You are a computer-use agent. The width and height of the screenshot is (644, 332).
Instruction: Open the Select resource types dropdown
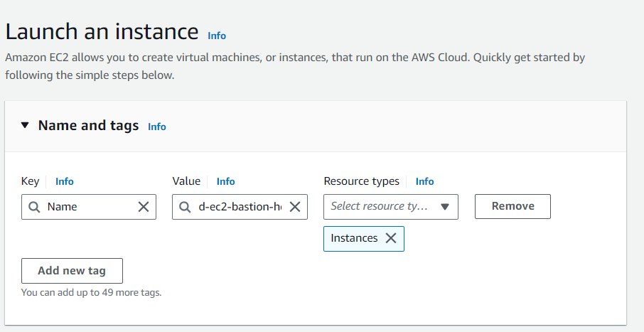click(x=380, y=207)
